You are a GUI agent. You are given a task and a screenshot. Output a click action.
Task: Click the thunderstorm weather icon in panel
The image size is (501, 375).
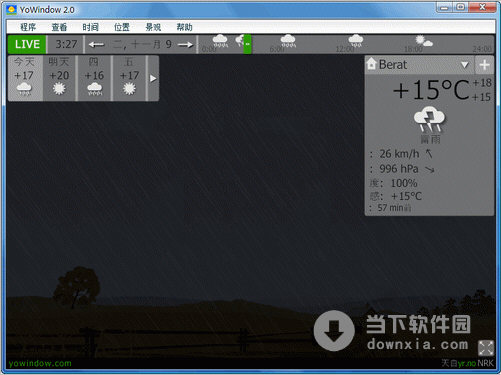tap(429, 120)
